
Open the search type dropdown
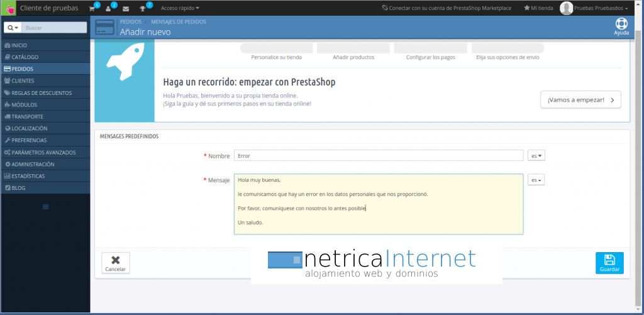13,28
